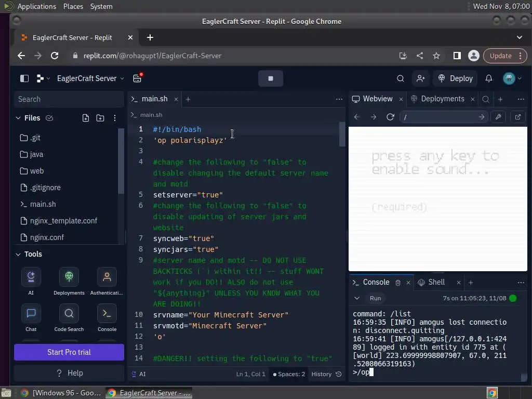
Task: Collapse the Run output chevron
Action: (x=356, y=298)
